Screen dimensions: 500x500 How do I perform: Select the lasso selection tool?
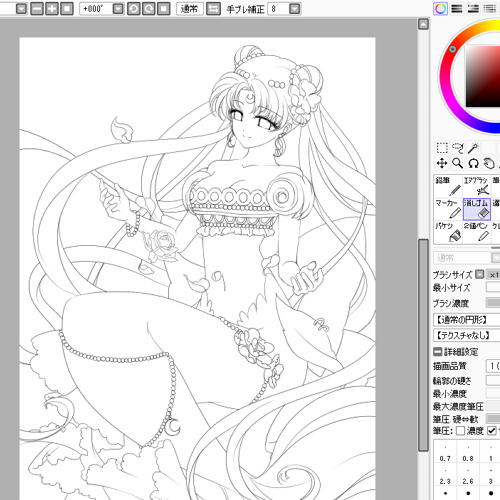[458, 147]
